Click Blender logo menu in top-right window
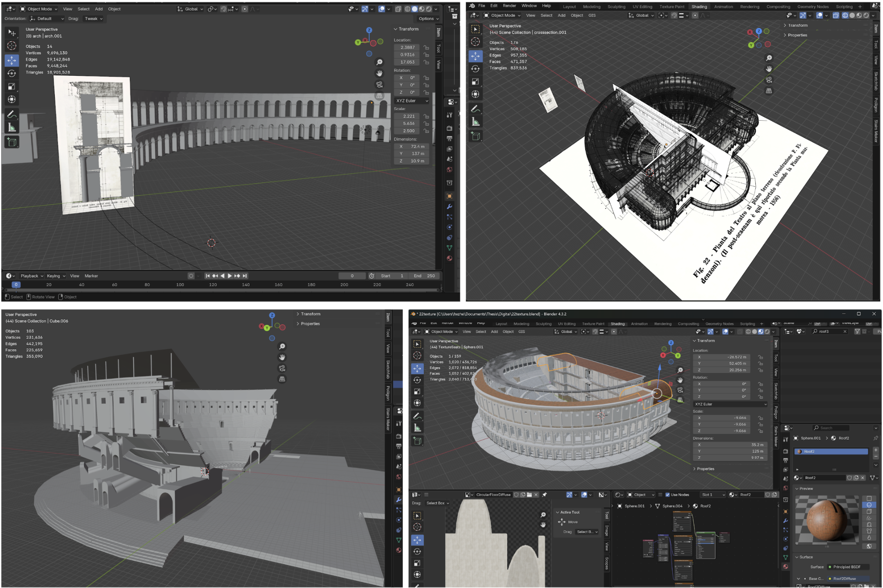 pos(472,6)
